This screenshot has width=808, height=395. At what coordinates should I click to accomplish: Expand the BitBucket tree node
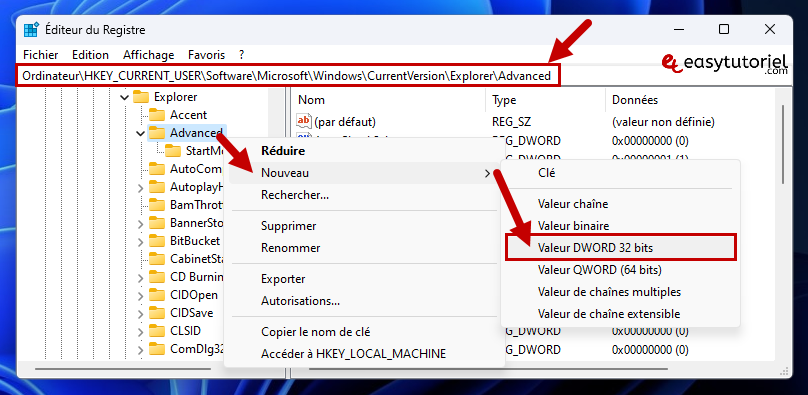click(140, 242)
